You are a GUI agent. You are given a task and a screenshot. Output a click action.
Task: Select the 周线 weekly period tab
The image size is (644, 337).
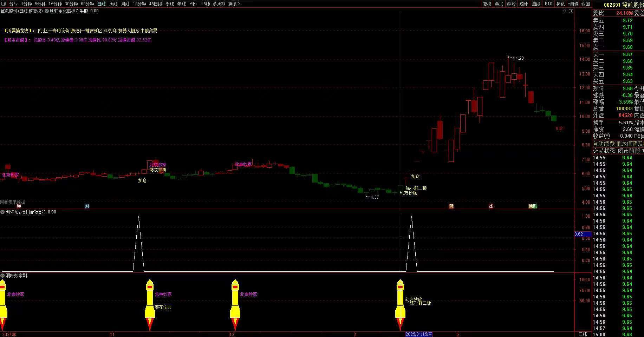coord(113,4)
